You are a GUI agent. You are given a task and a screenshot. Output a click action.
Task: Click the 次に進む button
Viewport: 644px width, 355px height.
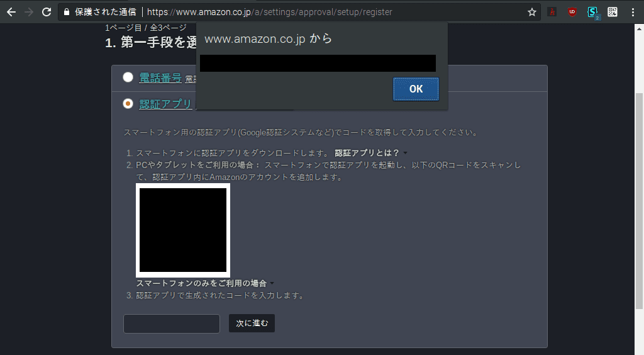pos(252,324)
